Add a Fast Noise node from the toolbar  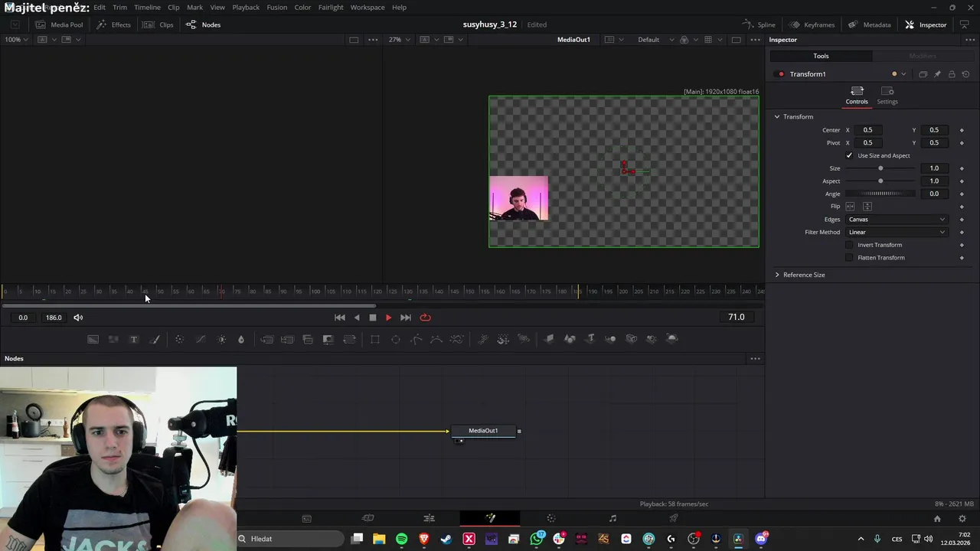tap(113, 339)
